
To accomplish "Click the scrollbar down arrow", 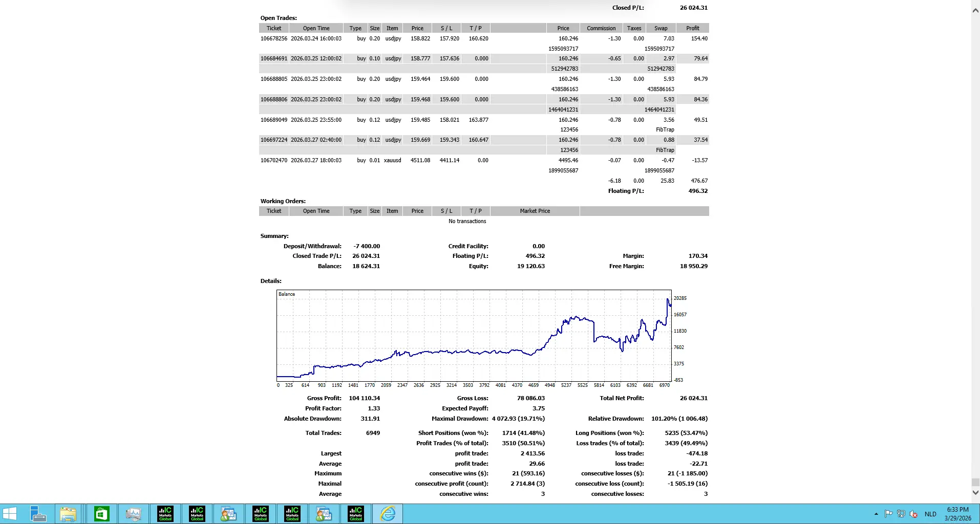I will pyautogui.click(x=975, y=492).
